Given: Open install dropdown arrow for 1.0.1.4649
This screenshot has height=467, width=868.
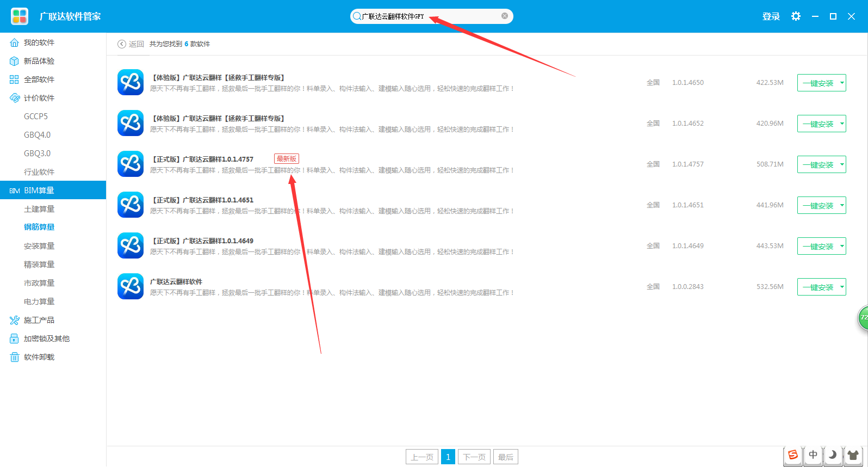Looking at the screenshot, I should (842, 246).
